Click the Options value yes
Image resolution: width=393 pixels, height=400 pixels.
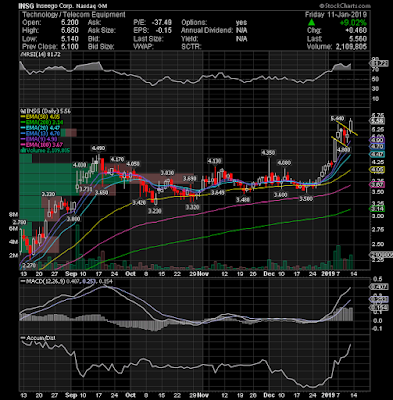pos(241,23)
